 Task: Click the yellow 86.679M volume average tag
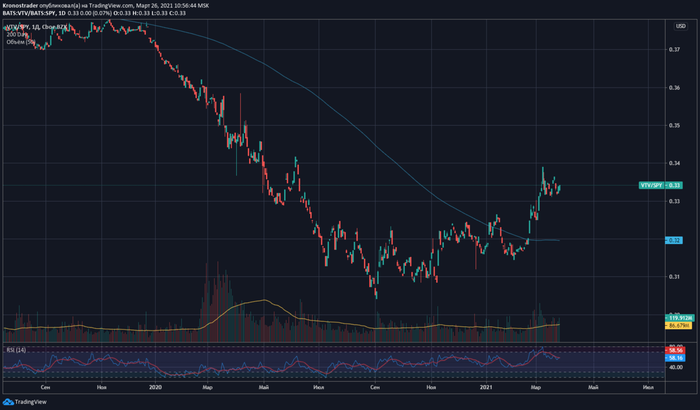(680, 325)
